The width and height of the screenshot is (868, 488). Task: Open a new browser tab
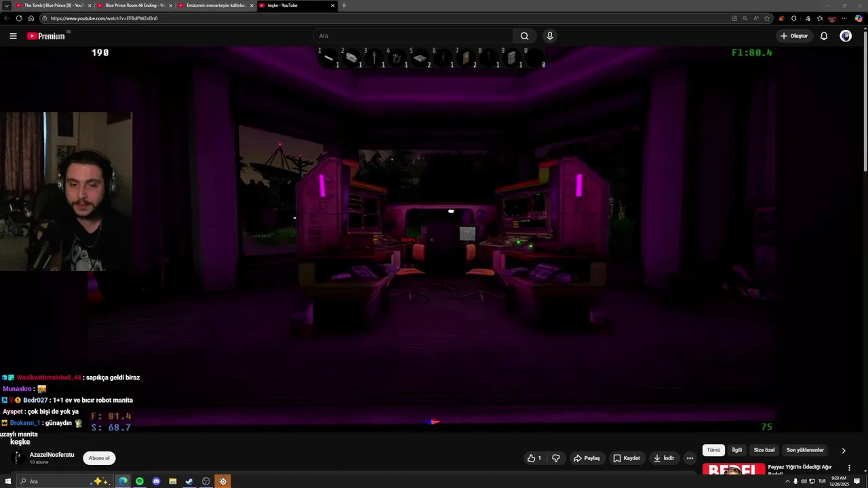click(344, 5)
